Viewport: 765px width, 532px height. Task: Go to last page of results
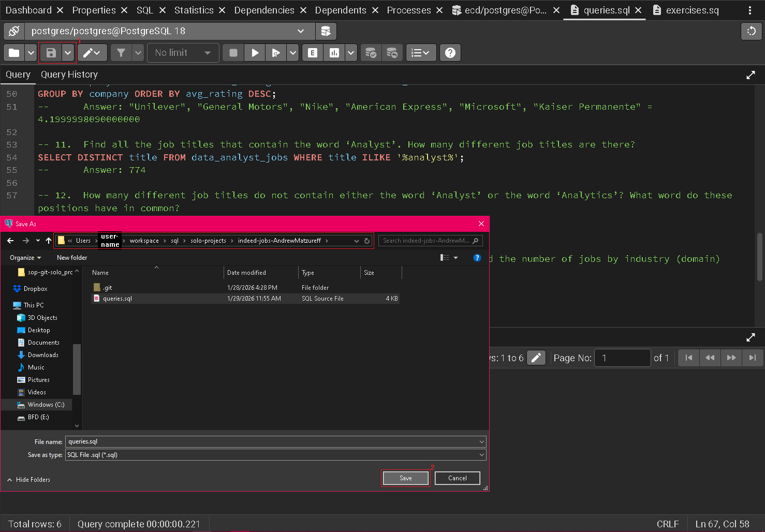[752, 358]
